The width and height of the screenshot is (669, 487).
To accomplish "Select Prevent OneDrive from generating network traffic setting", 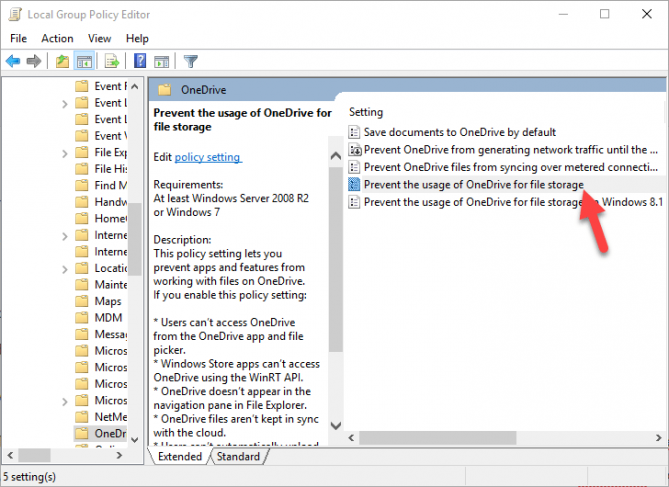I will [511, 150].
